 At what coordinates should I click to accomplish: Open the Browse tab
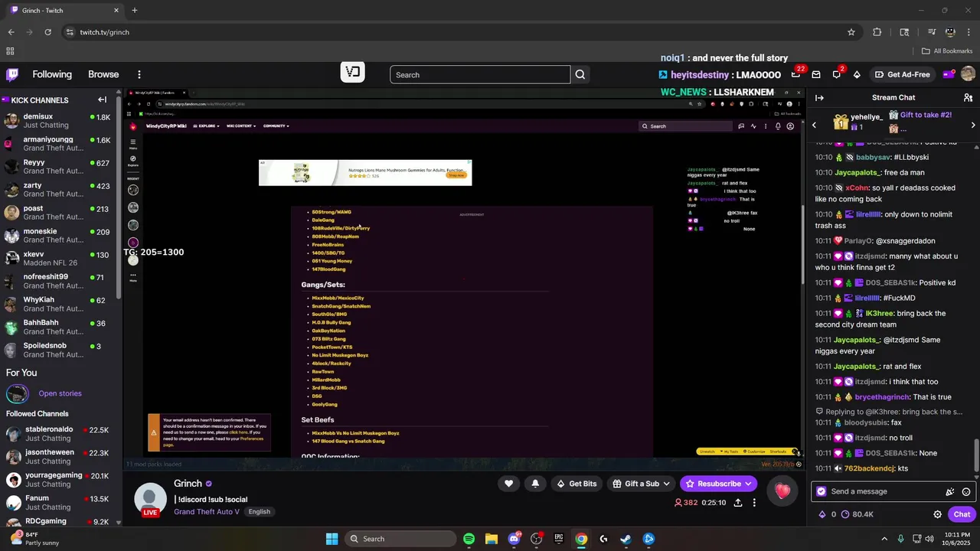click(103, 74)
